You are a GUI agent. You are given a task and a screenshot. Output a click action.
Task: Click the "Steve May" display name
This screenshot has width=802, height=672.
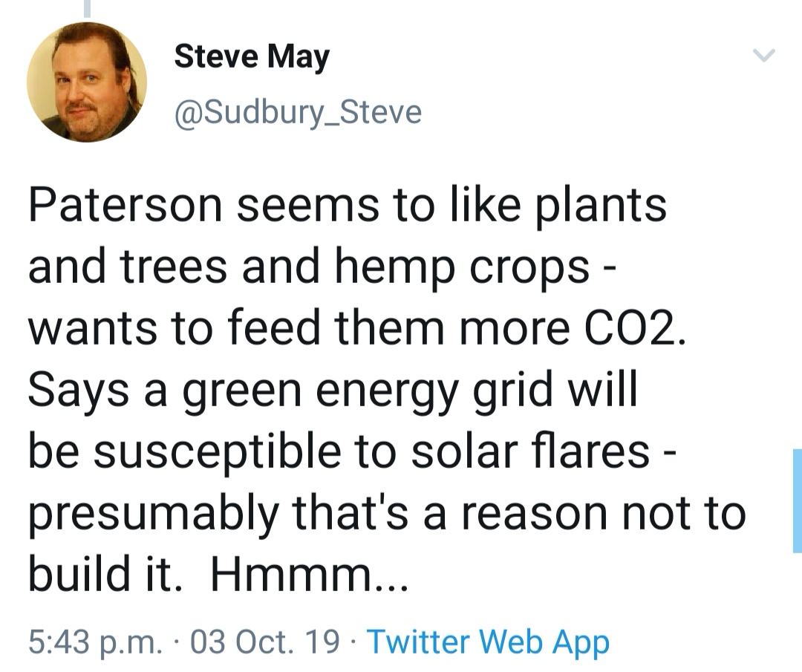(252, 57)
